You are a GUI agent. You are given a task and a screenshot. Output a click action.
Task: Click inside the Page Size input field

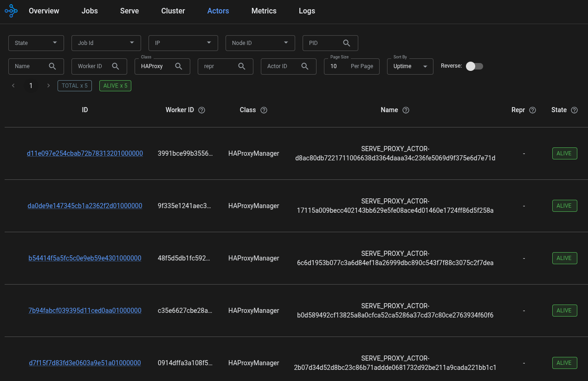click(x=333, y=66)
